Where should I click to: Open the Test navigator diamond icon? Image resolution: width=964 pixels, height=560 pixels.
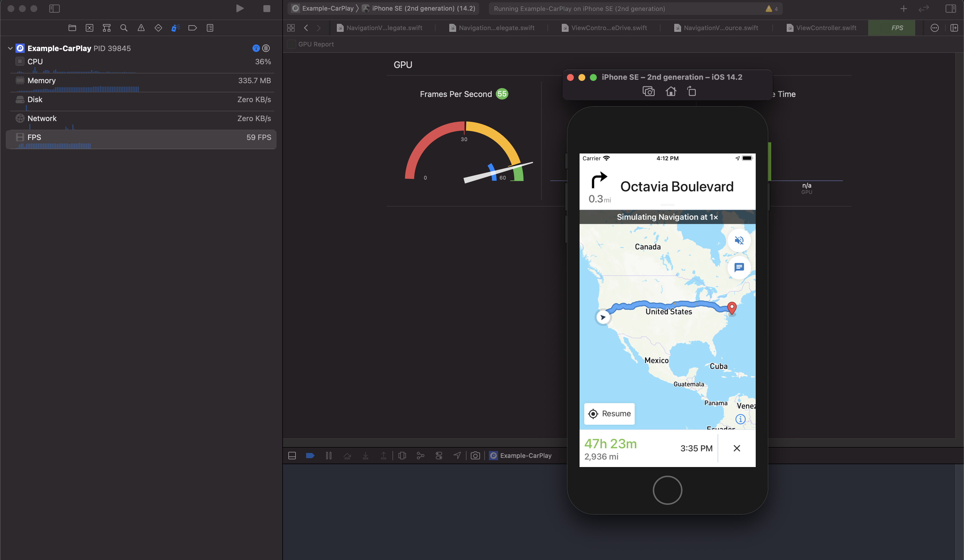pos(158,28)
